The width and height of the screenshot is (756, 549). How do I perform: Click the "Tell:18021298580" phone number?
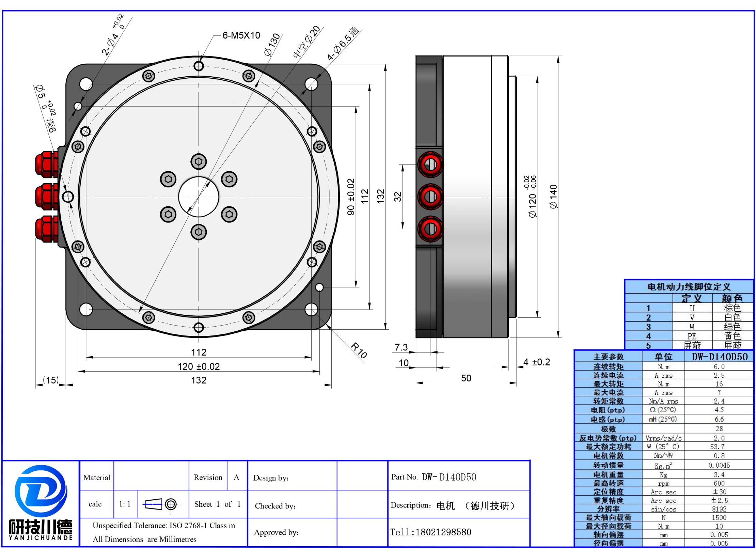click(431, 532)
